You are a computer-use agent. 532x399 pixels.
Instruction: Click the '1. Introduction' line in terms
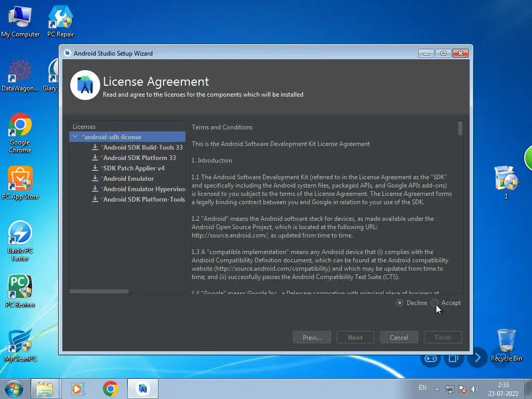point(212,161)
